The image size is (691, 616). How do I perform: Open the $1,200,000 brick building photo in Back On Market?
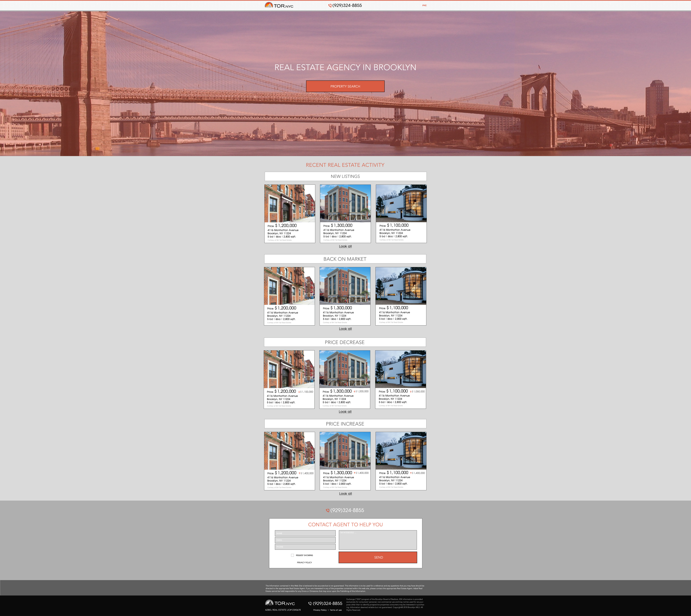[289, 286]
